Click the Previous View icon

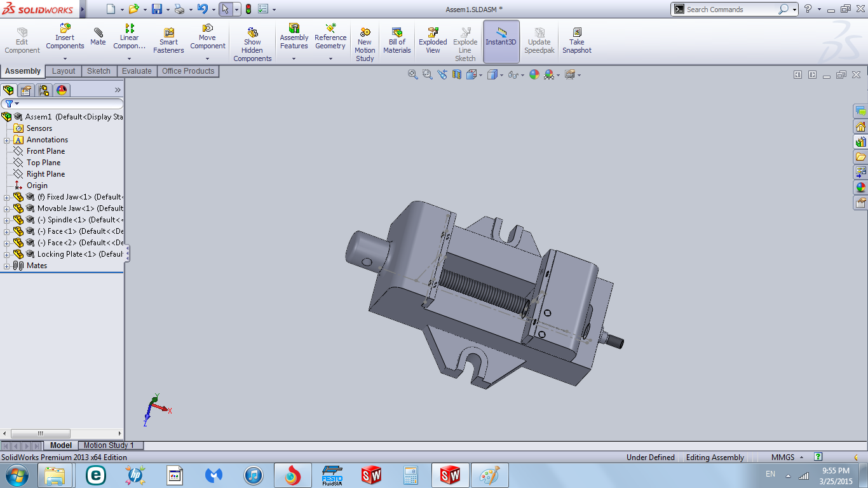pyautogui.click(x=442, y=74)
